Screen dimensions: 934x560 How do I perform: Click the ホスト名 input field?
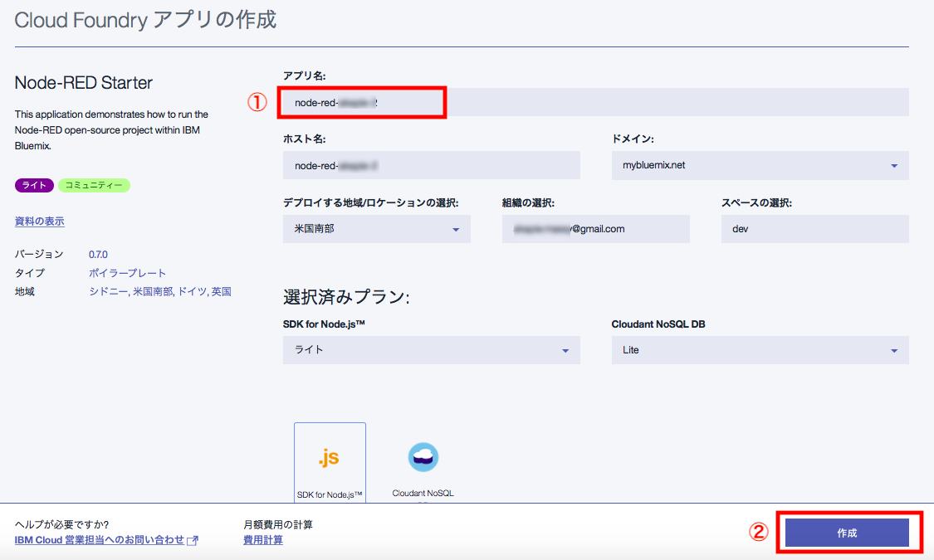431,165
